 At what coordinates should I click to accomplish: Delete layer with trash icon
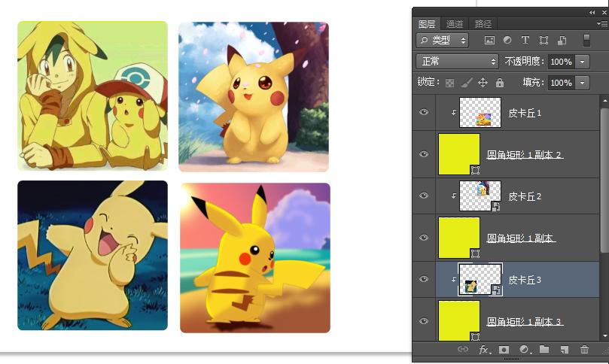[584, 349]
